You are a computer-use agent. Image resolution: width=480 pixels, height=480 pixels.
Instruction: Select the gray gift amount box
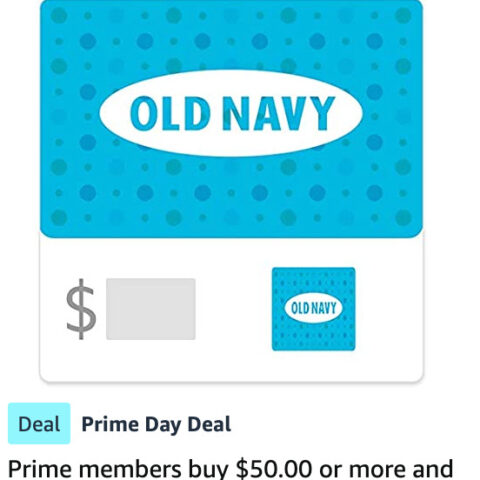pos(151,309)
